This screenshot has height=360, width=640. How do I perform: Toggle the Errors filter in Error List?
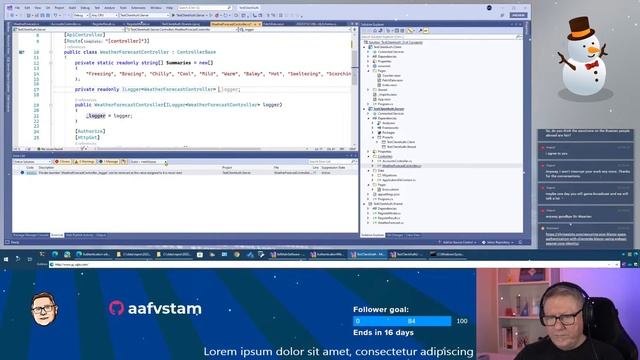62,162
